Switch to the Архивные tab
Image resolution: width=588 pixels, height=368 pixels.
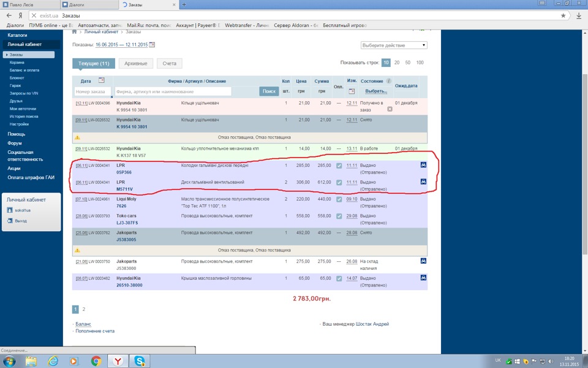[x=136, y=63]
